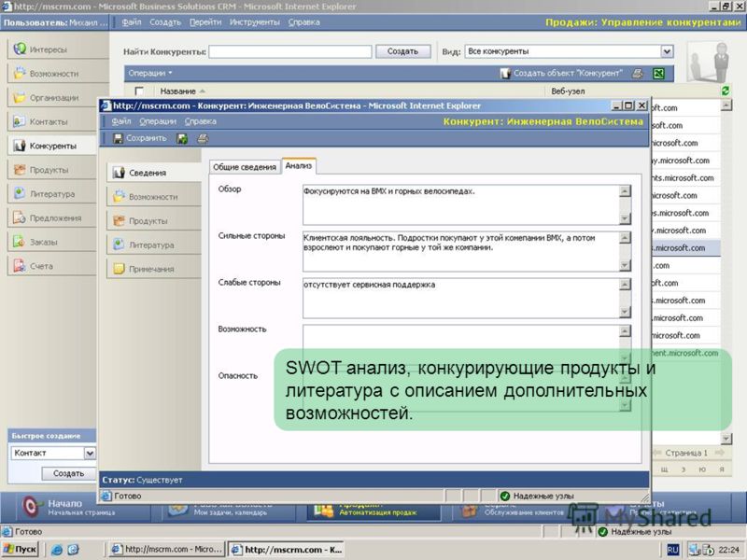Click the down arrow of Сильные стороны scrollbar
The image size is (747, 560).
(x=625, y=266)
